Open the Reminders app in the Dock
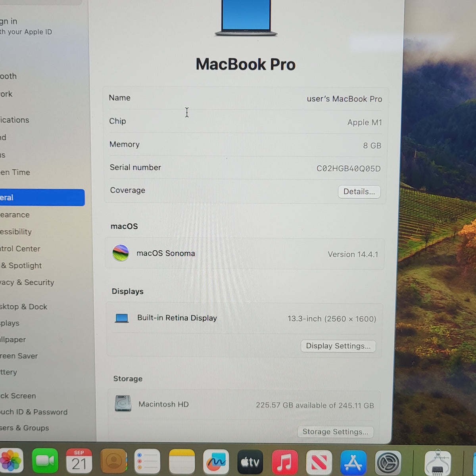 click(x=147, y=461)
